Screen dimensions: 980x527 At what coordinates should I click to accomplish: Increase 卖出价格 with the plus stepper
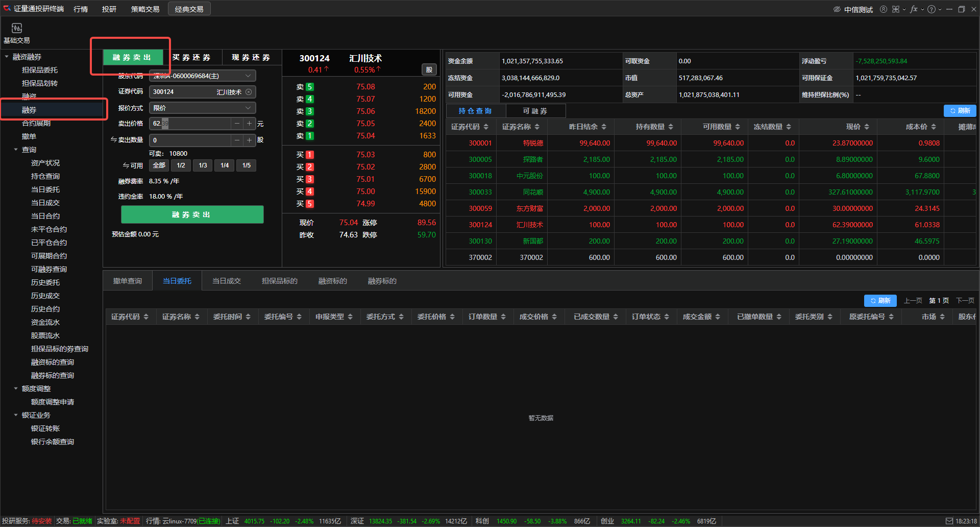(x=249, y=124)
